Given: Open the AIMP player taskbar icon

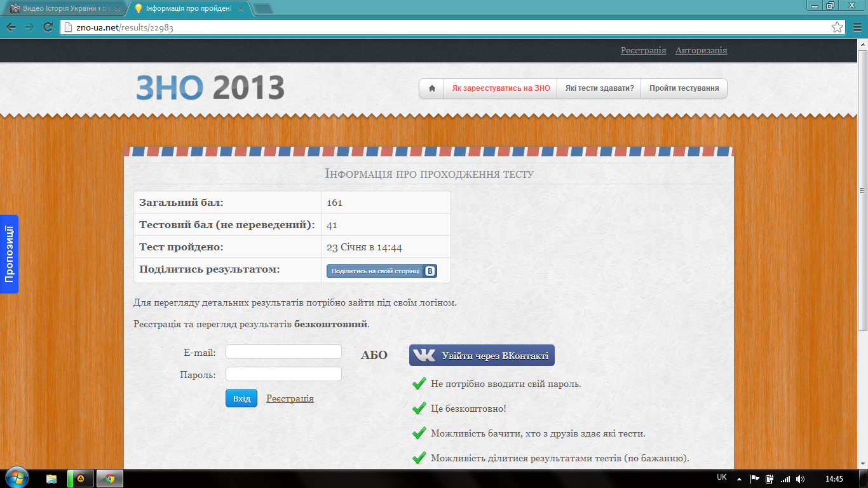Looking at the screenshot, I should pyautogui.click(x=81, y=478).
